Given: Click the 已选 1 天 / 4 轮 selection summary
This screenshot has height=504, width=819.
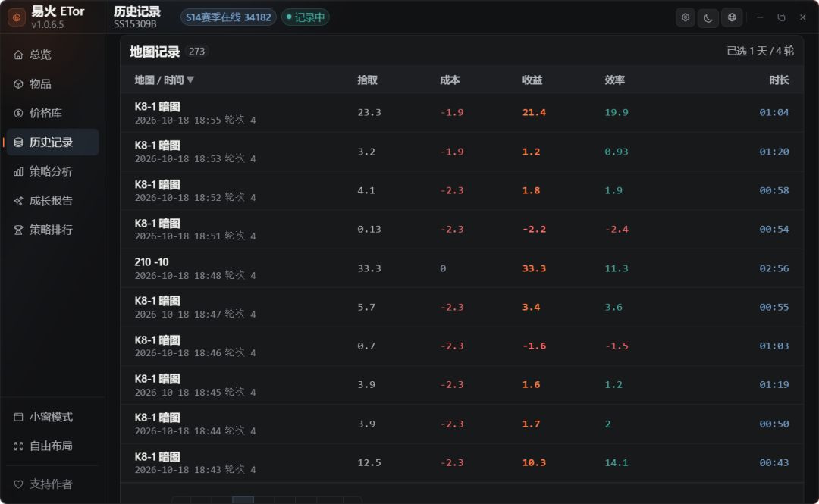Looking at the screenshot, I should [x=761, y=51].
